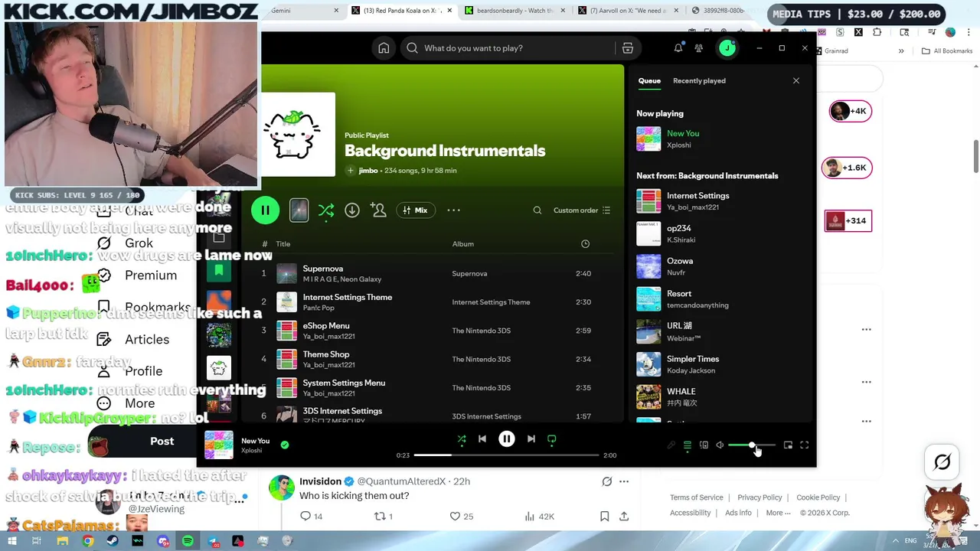This screenshot has width=980, height=551.
Task: Open Spotify from Windows taskbar
Action: [188, 541]
